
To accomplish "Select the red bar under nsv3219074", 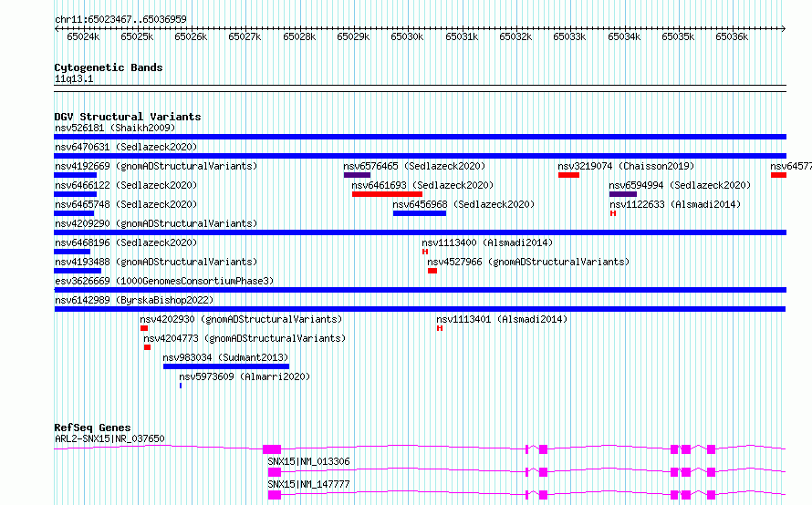I will tap(568, 175).
